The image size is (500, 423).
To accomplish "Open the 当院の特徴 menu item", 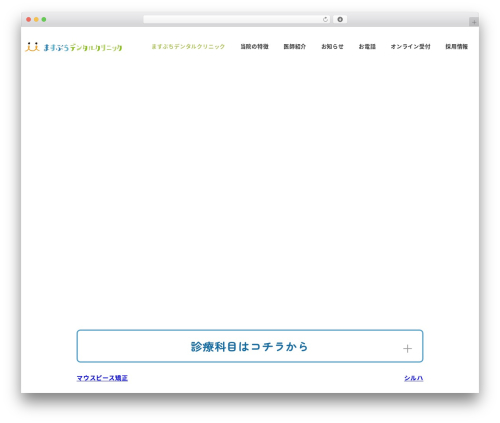I will coord(255,47).
